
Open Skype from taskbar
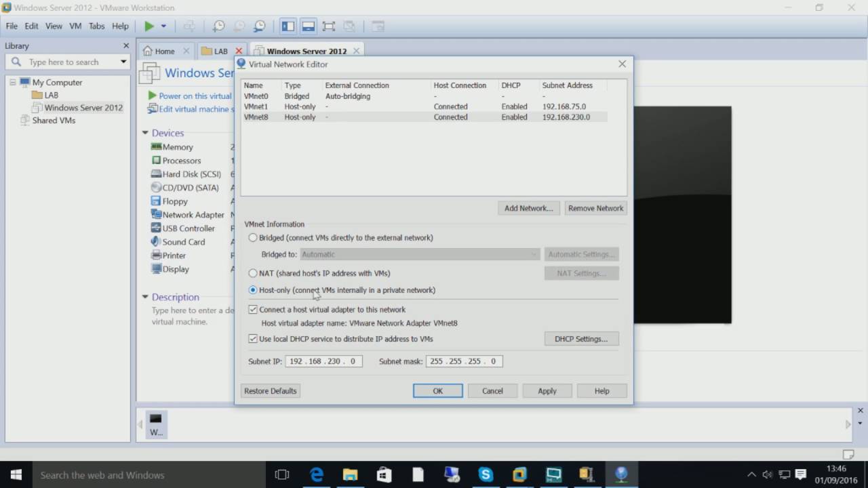pyautogui.click(x=486, y=474)
